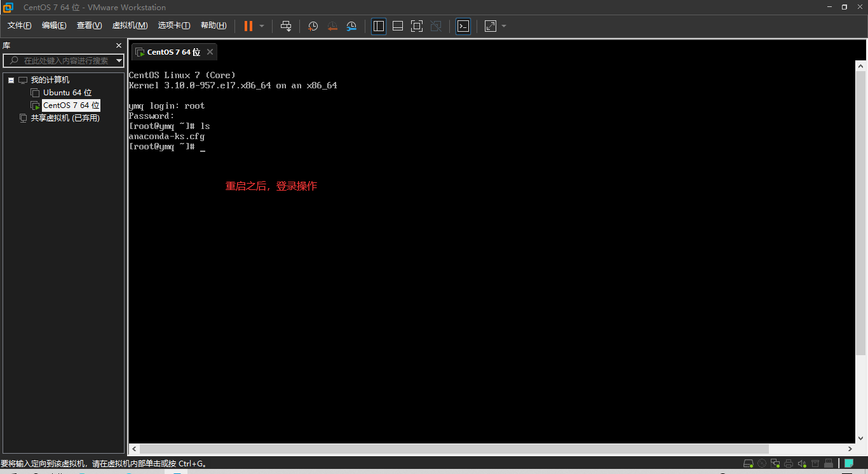Click the console vertical scrollbar down arrow
Viewport: 868px width, 474px height.
[x=861, y=438]
